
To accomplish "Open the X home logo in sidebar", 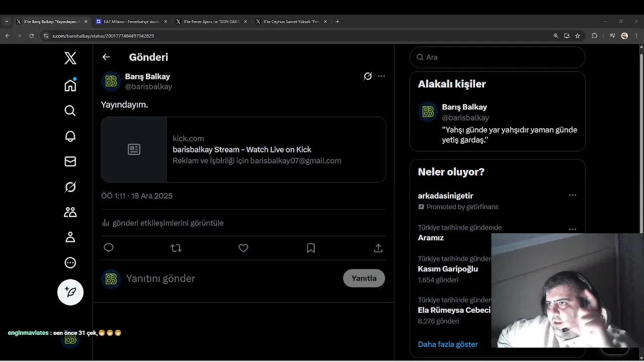I will tap(70, 58).
